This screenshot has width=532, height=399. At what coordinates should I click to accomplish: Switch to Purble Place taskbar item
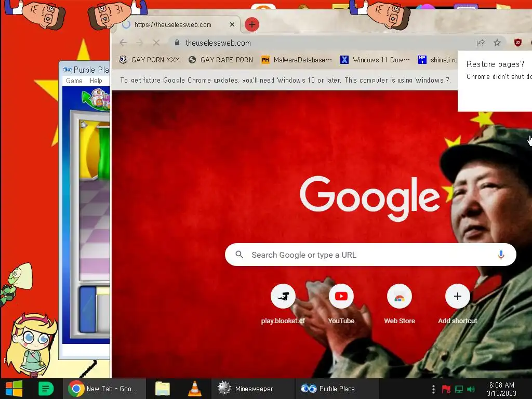[337, 389]
